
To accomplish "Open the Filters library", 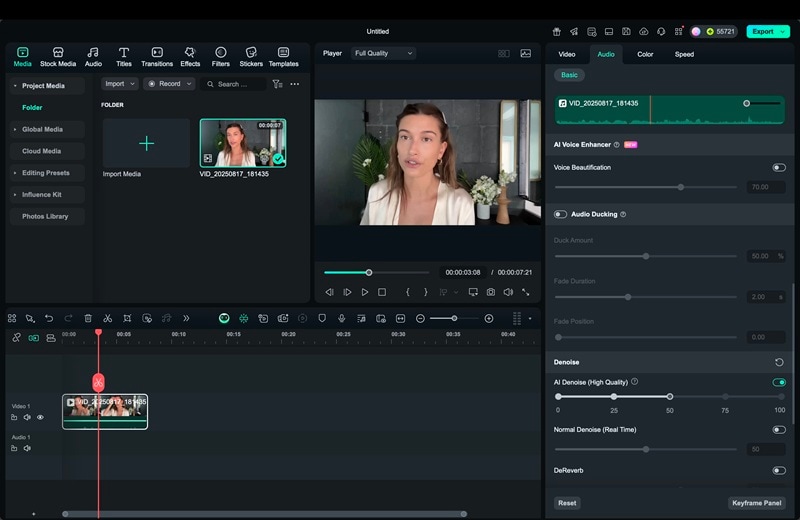I will tap(220, 57).
